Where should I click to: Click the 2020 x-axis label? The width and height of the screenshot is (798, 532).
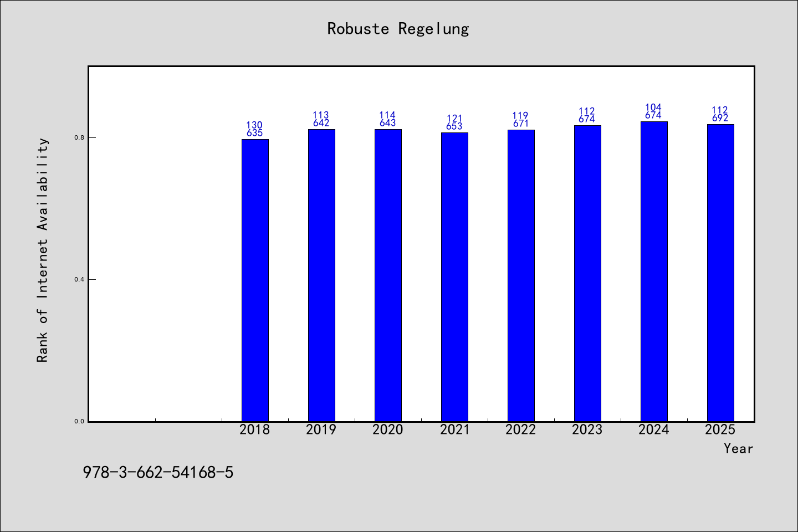[x=388, y=429]
